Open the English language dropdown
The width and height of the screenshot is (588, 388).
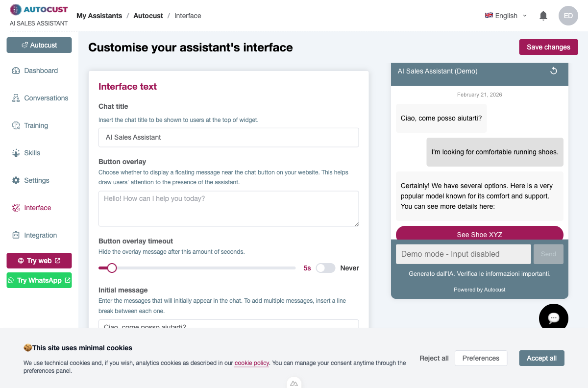click(505, 15)
